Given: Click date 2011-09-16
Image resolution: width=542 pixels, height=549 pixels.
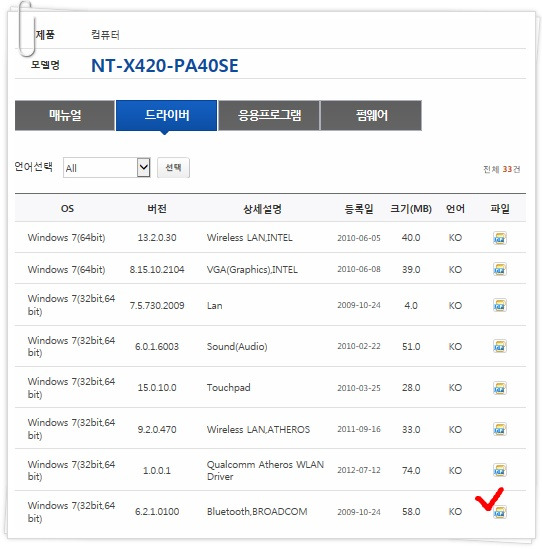Looking at the screenshot, I should click(x=359, y=429).
